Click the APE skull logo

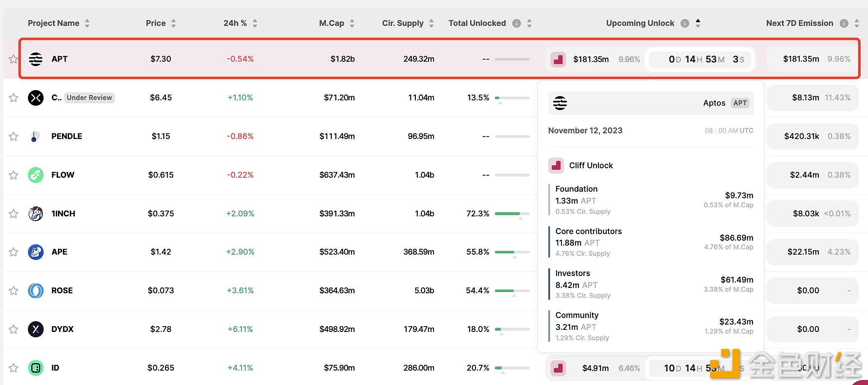[x=36, y=252]
